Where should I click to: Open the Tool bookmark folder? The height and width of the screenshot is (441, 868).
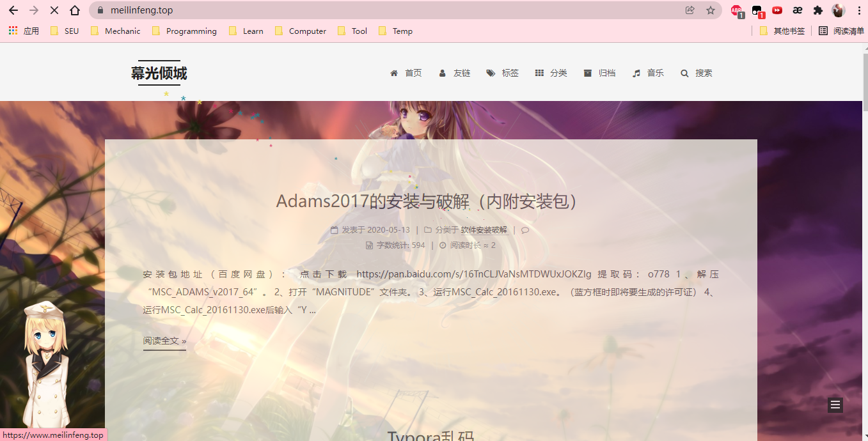coord(352,31)
